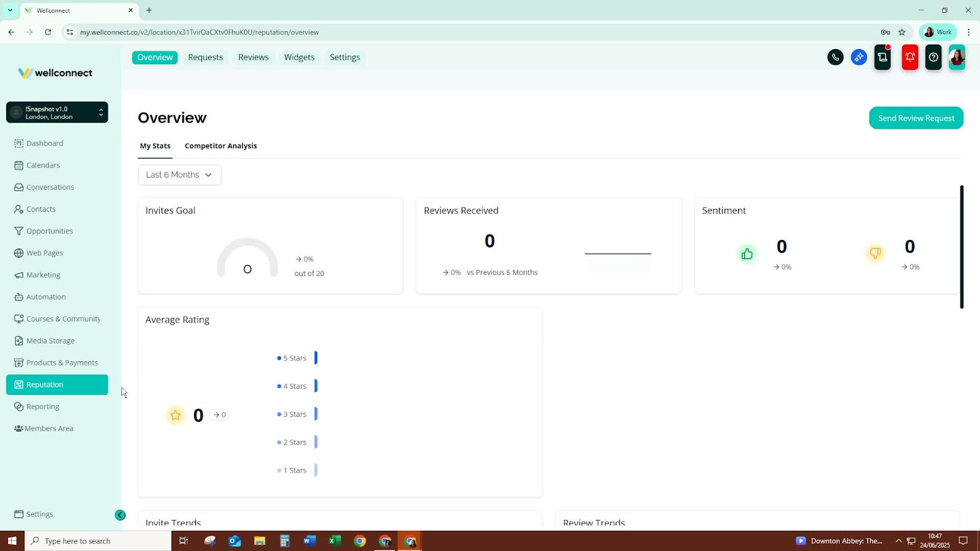This screenshot has height=551, width=980.
Task: Open the Reviews tab in the top navigation
Action: 253,58
